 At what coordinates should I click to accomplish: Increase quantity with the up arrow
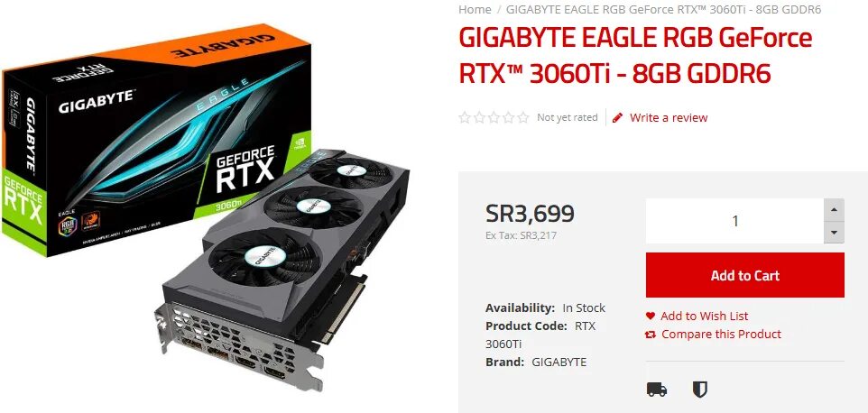tap(834, 210)
